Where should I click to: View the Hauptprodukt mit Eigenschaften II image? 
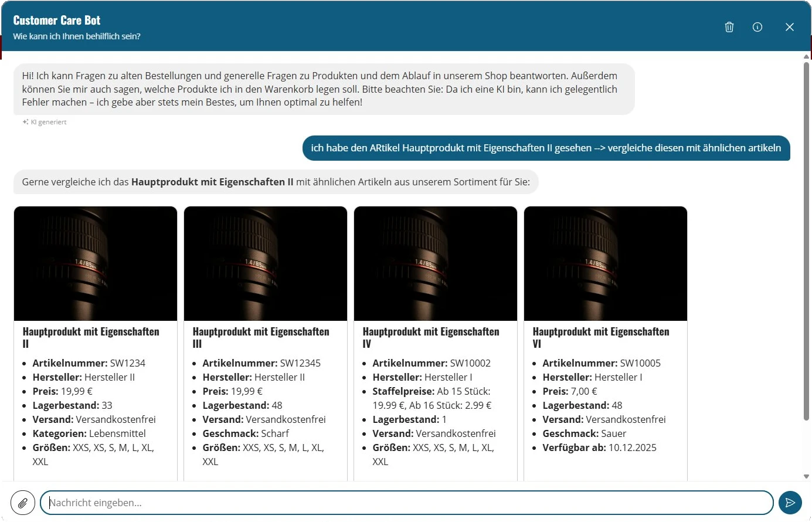[95, 263]
